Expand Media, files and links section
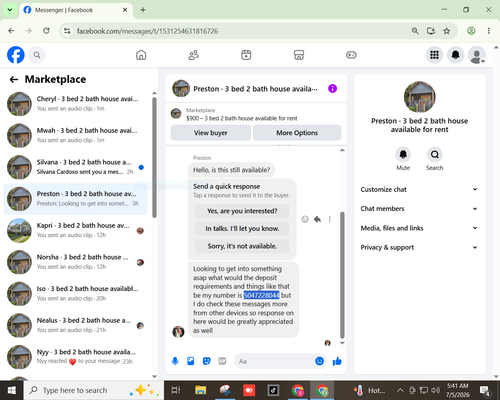 pos(419,228)
